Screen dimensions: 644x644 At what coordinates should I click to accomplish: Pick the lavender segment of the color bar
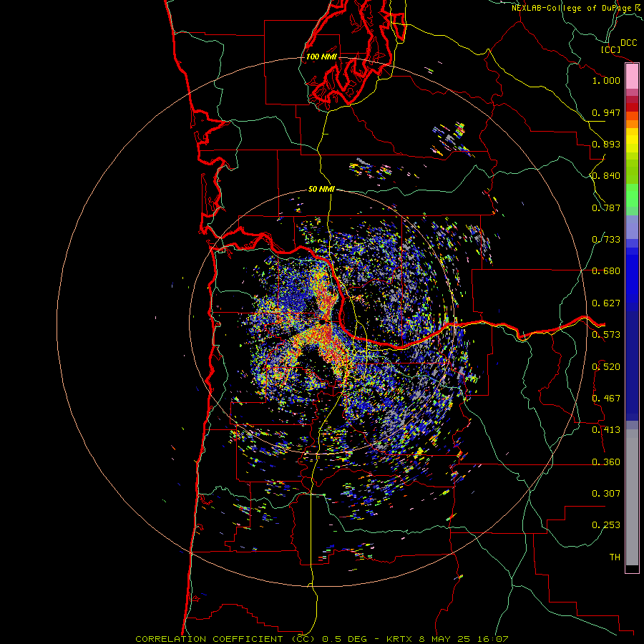click(x=632, y=227)
